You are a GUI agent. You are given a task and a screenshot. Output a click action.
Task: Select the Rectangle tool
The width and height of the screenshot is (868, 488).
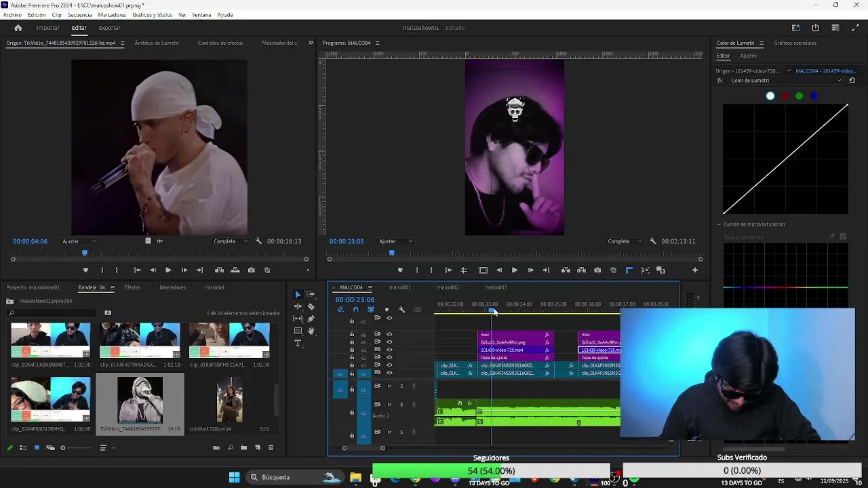point(298,331)
